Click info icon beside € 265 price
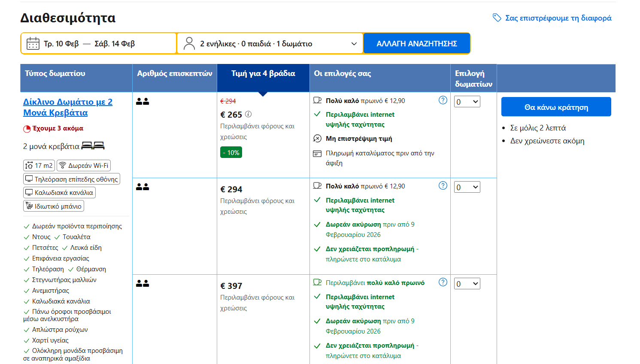Viewport: 640px width, 364px height. (248, 114)
